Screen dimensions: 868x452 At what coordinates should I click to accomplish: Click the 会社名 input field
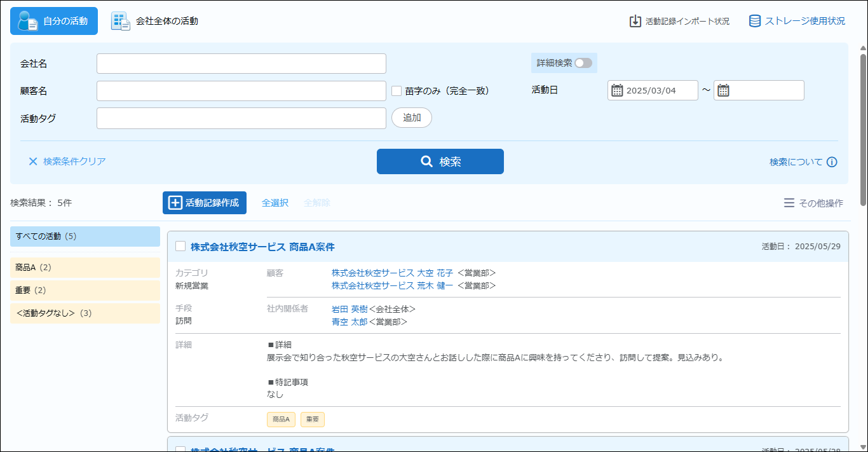click(x=241, y=64)
